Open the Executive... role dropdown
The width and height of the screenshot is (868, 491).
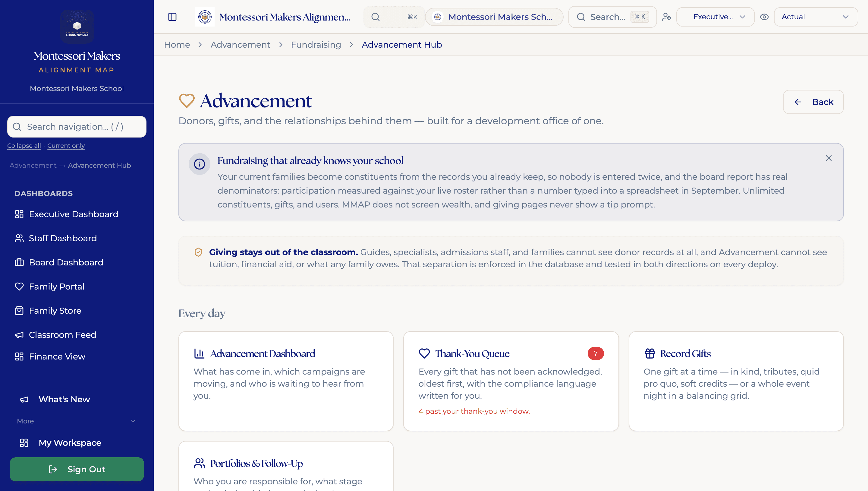coord(715,17)
